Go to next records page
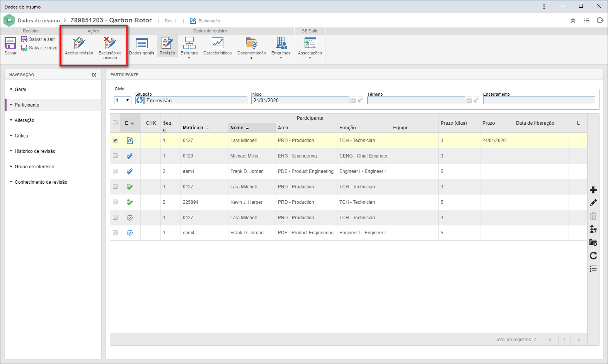 579,340
